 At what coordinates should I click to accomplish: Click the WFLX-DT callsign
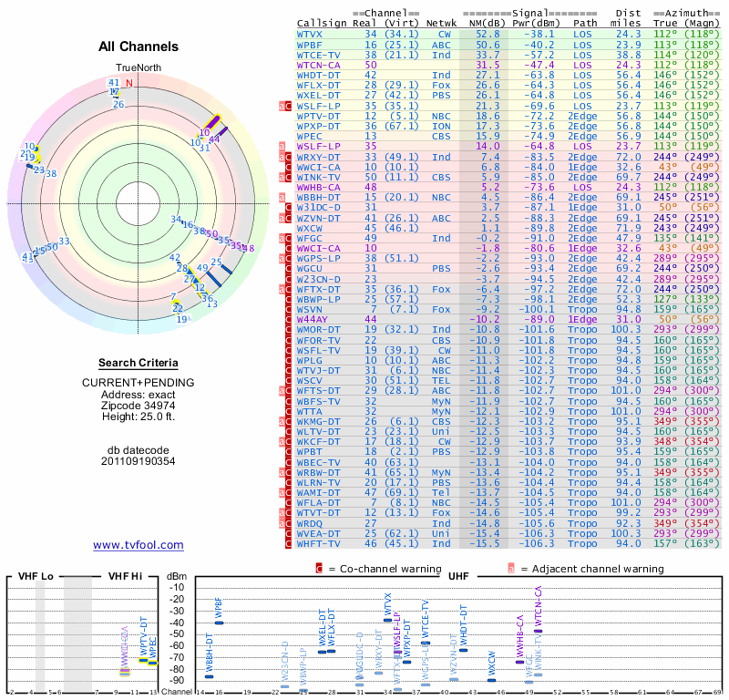click(x=318, y=85)
